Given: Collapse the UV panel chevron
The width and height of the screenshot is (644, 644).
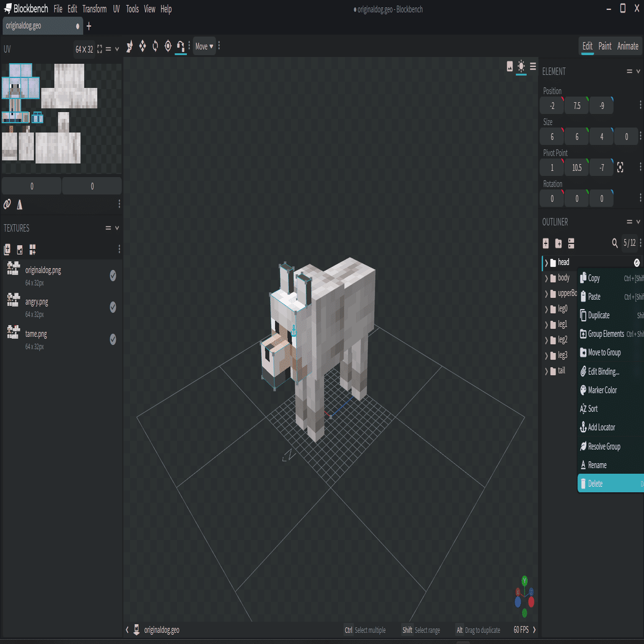Looking at the screenshot, I should click(117, 49).
